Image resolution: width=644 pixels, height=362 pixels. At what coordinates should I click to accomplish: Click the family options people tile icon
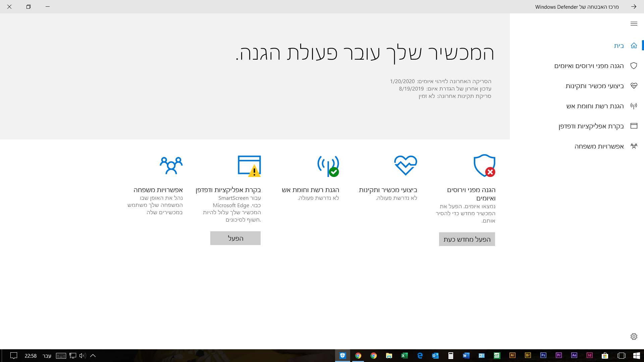click(x=171, y=166)
